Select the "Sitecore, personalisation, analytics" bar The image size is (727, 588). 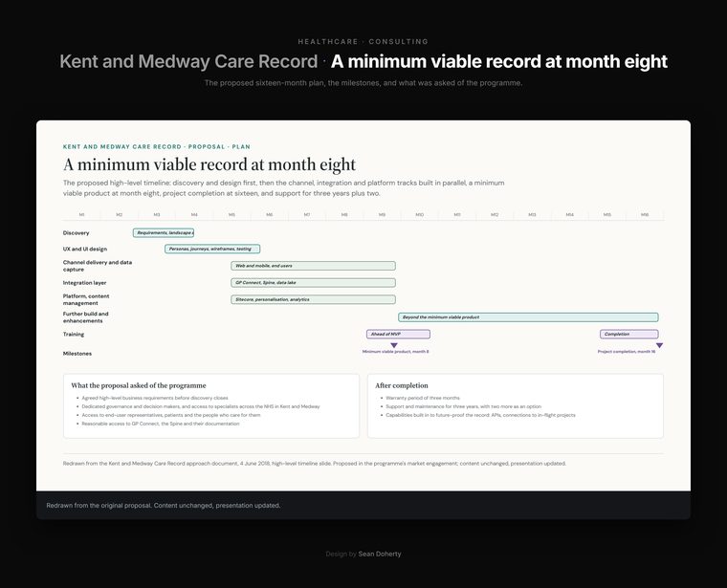[x=313, y=299]
